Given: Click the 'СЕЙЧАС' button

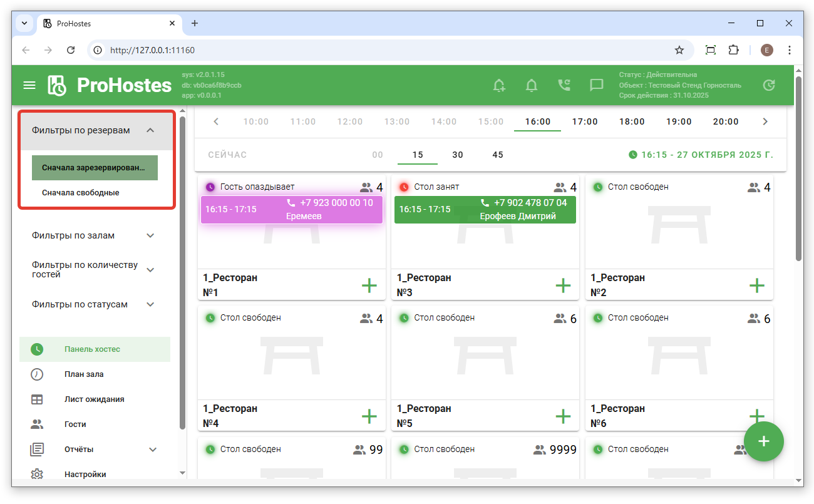Looking at the screenshot, I should tap(227, 155).
